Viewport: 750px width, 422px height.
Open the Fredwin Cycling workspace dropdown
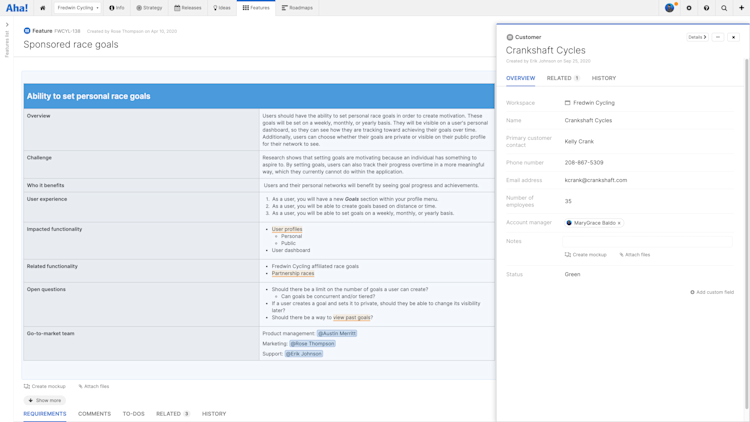[x=77, y=8]
